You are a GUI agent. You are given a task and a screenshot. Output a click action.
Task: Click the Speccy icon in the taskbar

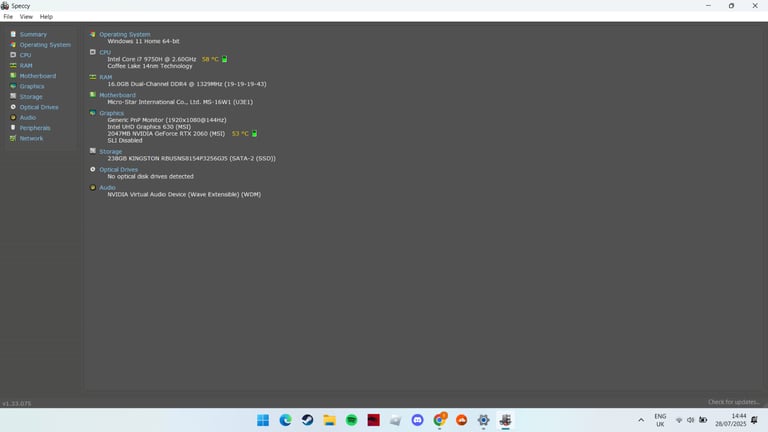coord(505,420)
